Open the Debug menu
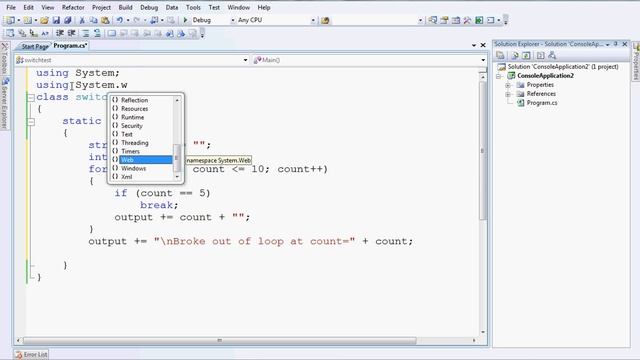The height and width of the screenshot is (360, 640). [149, 7]
